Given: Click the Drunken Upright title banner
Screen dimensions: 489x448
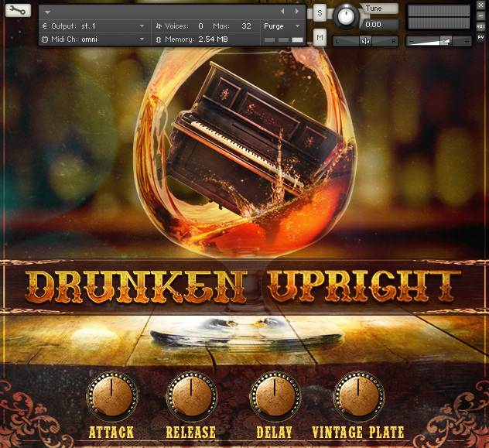Looking at the screenshot, I should (x=243, y=286).
